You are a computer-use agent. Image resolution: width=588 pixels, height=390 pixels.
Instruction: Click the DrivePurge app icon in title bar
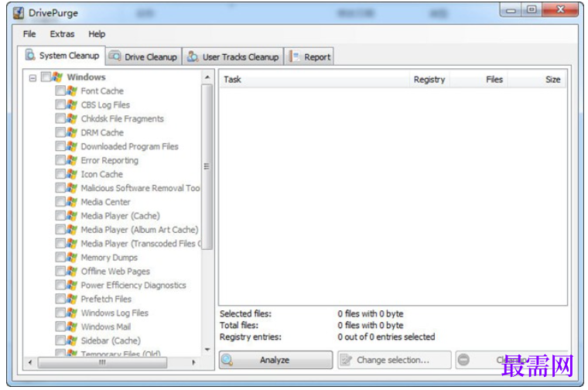(19, 13)
